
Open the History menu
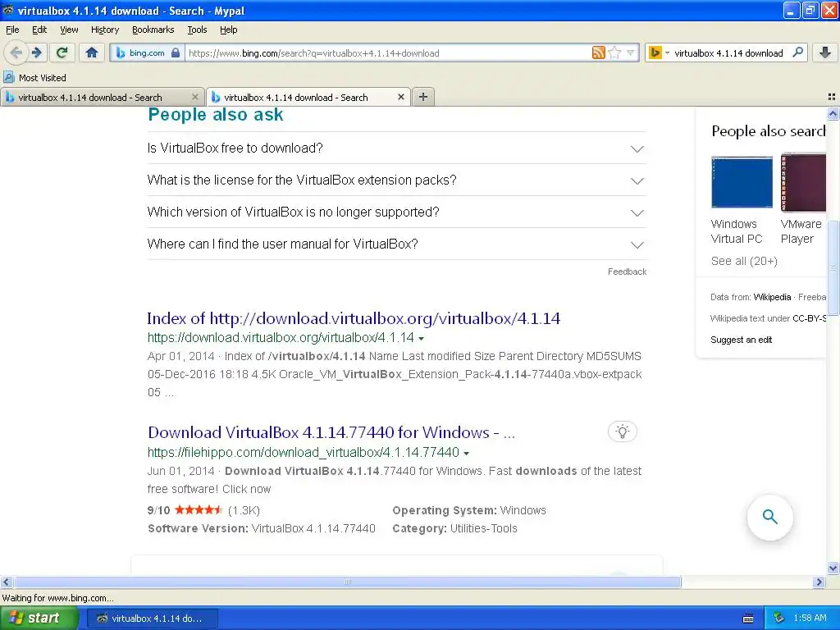point(105,30)
